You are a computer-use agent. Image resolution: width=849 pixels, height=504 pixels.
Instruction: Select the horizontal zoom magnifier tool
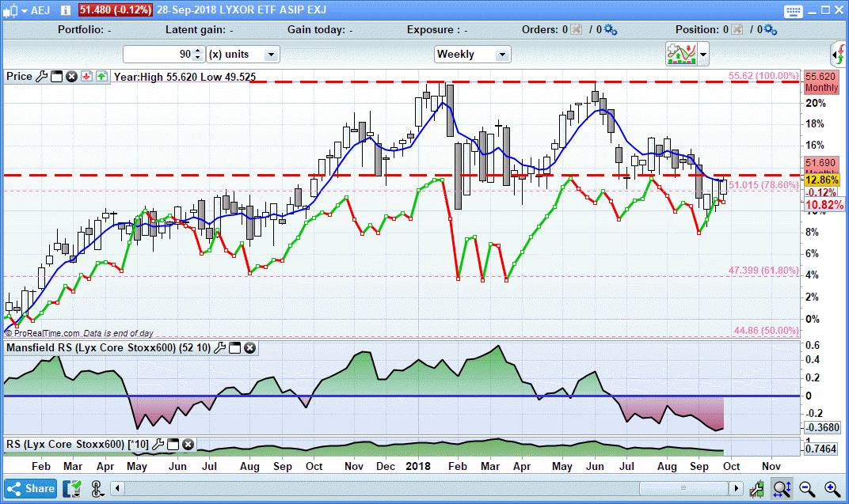tap(782, 489)
